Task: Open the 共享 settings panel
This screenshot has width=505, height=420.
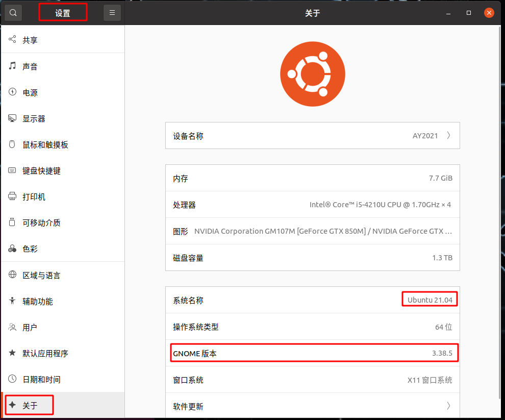Action: pyautogui.click(x=63, y=40)
